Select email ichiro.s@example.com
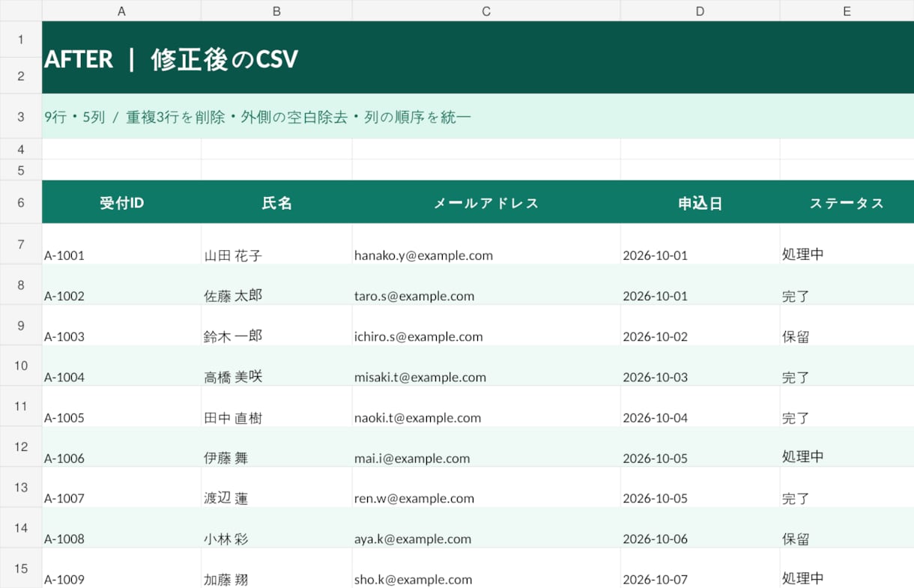The image size is (914, 588). tap(486, 325)
